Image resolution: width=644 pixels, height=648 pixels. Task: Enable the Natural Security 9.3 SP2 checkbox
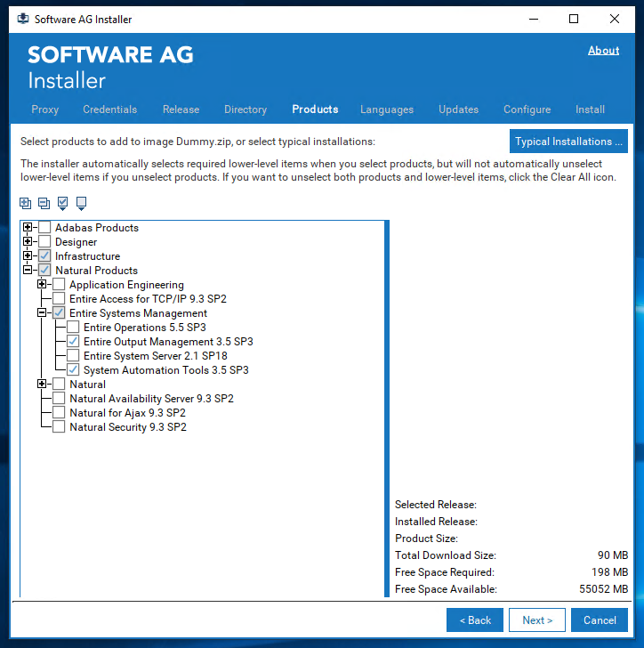[59, 427]
